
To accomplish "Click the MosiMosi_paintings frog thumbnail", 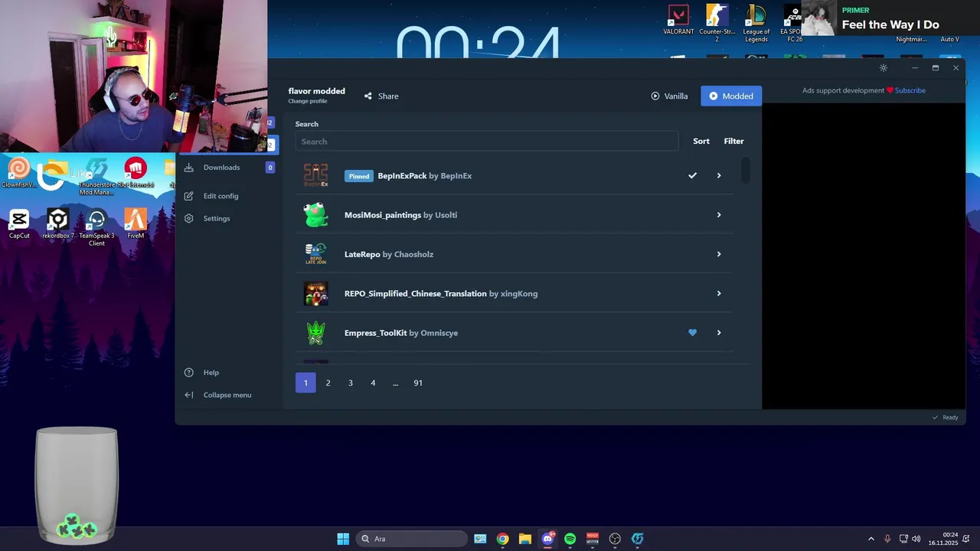I will 315,215.
